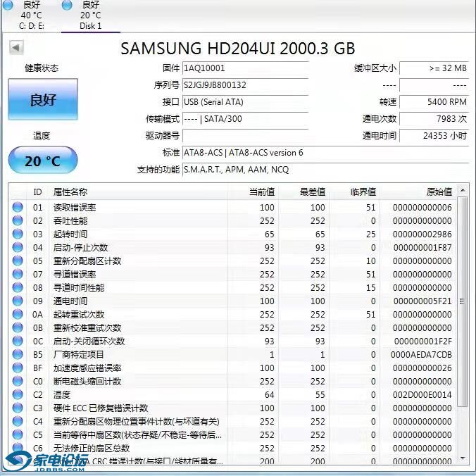476x476 pixels.
Task: Click the status icon for 寻道时间性能 row
Action: [x=18, y=287]
